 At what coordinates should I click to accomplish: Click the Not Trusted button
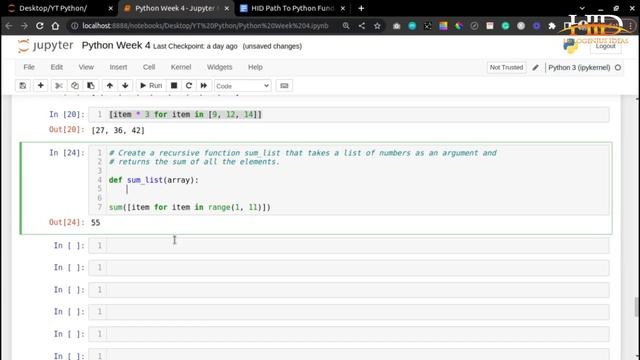point(506,67)
